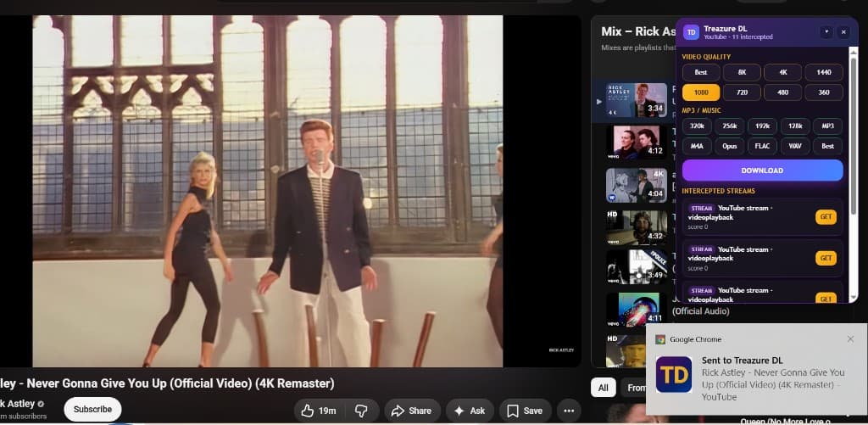868x425 pixels.
Task: Click the INTERCEPTED STREAMS heading
Action: [x=718, y=191]
